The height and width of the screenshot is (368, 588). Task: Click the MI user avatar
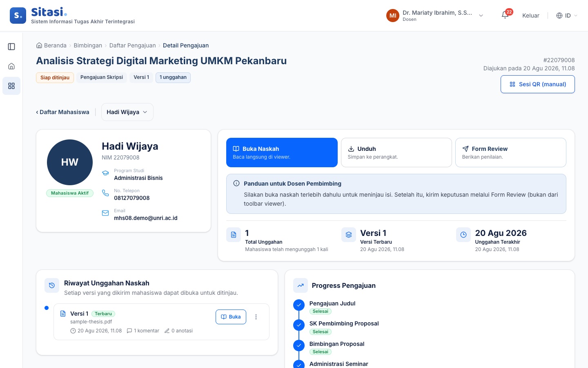(393, 16)
